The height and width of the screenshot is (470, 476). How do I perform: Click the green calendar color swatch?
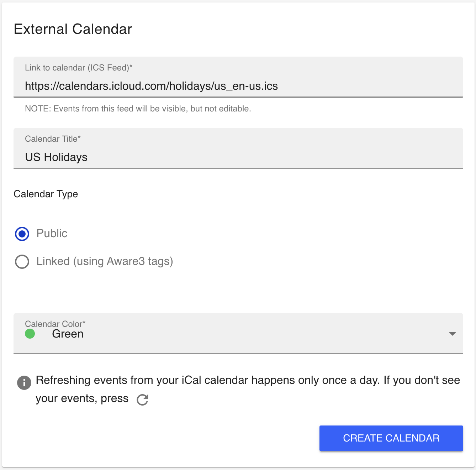point(30,334)
